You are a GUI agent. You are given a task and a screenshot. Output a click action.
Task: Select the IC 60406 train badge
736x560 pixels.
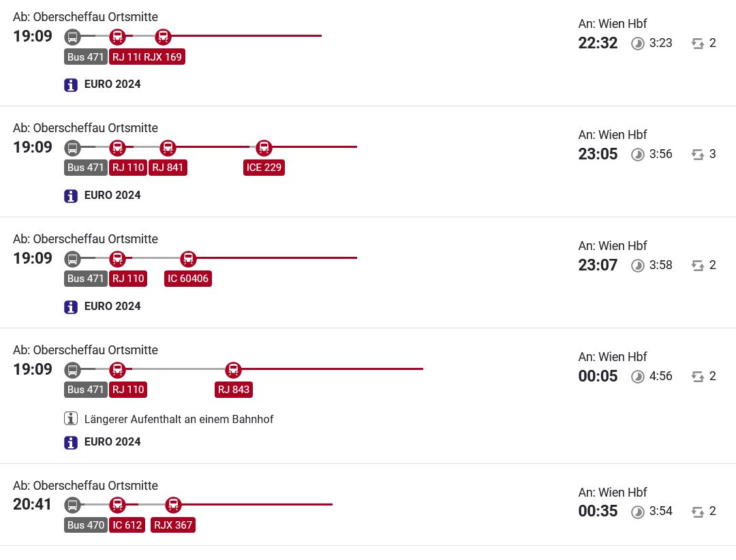188,279
